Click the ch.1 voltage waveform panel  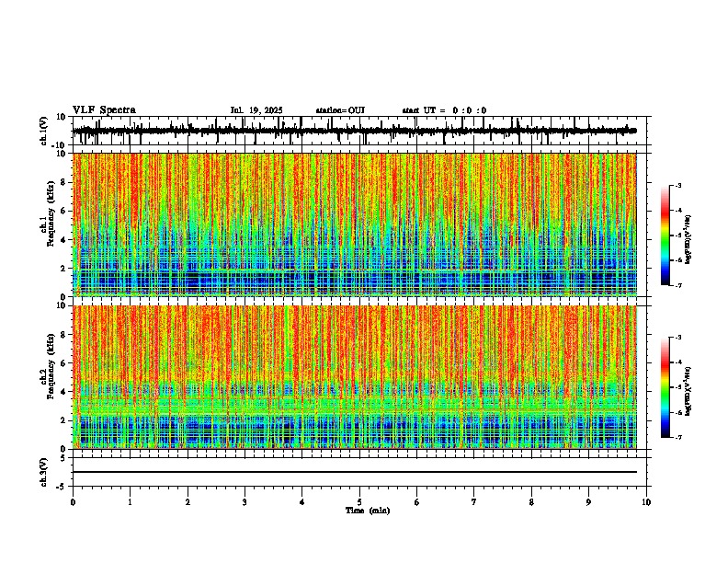[361, 131]
